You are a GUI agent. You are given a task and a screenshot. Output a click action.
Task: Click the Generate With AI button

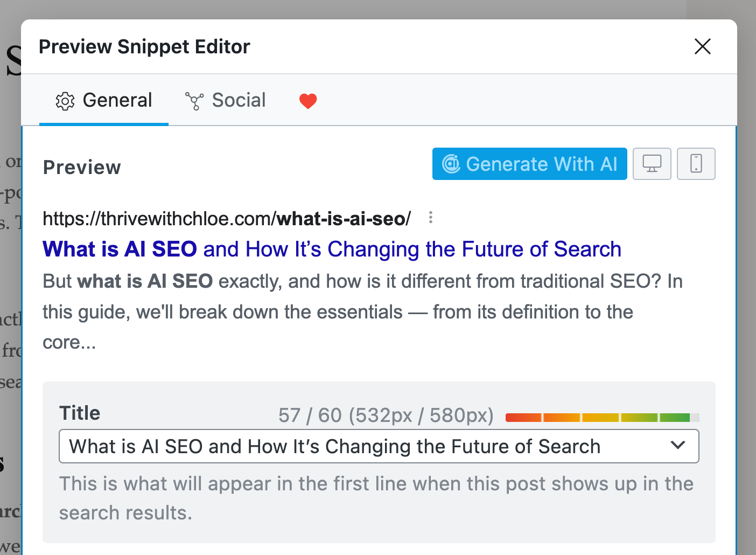(529, 164)
